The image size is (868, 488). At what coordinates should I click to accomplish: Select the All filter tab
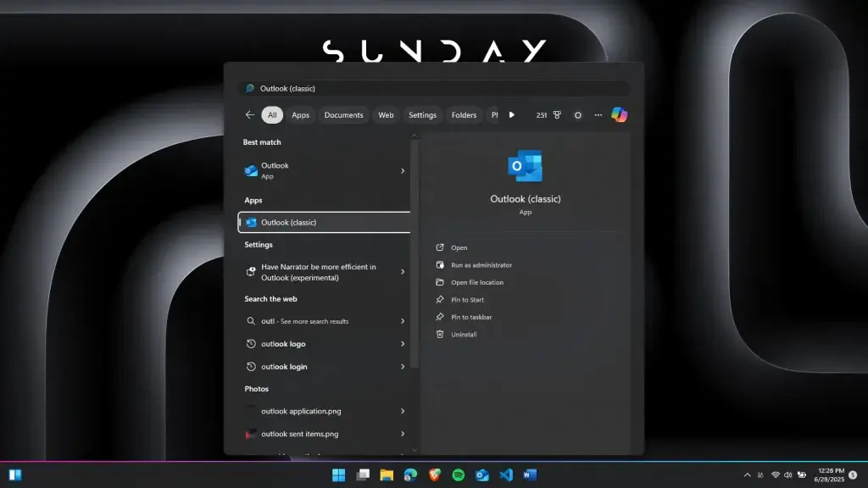pyautogui.click(x=272, y=115)
